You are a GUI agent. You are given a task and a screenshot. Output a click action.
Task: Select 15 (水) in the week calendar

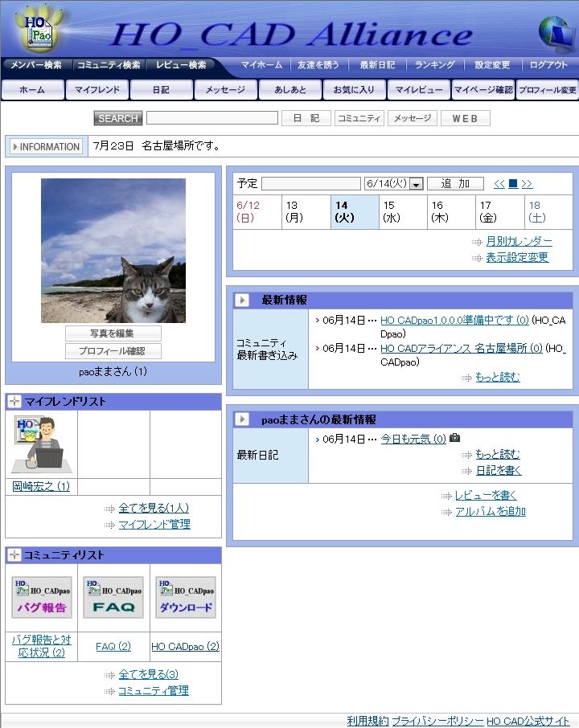402,211
